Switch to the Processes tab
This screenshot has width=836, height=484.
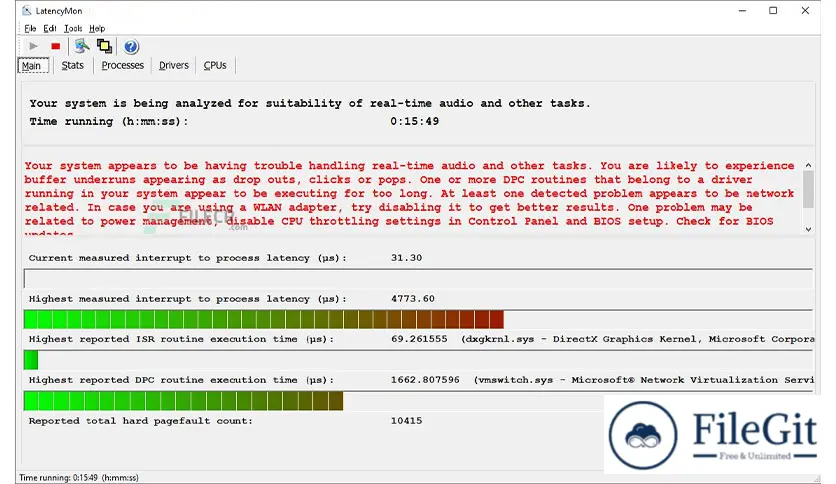pyautogui.click(x=123, y=65)
